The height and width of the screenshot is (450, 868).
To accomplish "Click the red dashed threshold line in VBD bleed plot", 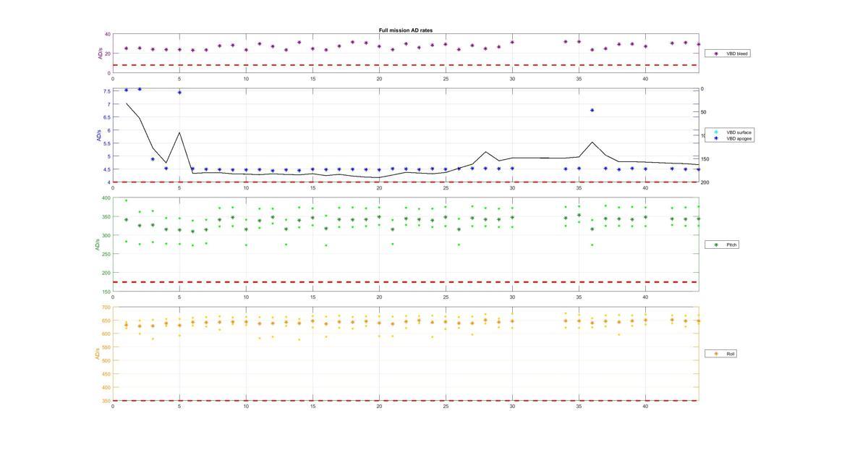I will coord(406,65).
